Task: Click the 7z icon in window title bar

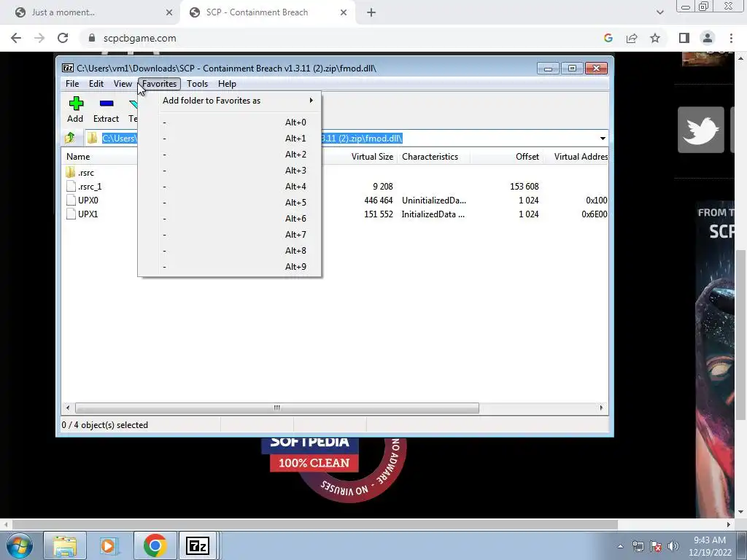Action: 68,68
